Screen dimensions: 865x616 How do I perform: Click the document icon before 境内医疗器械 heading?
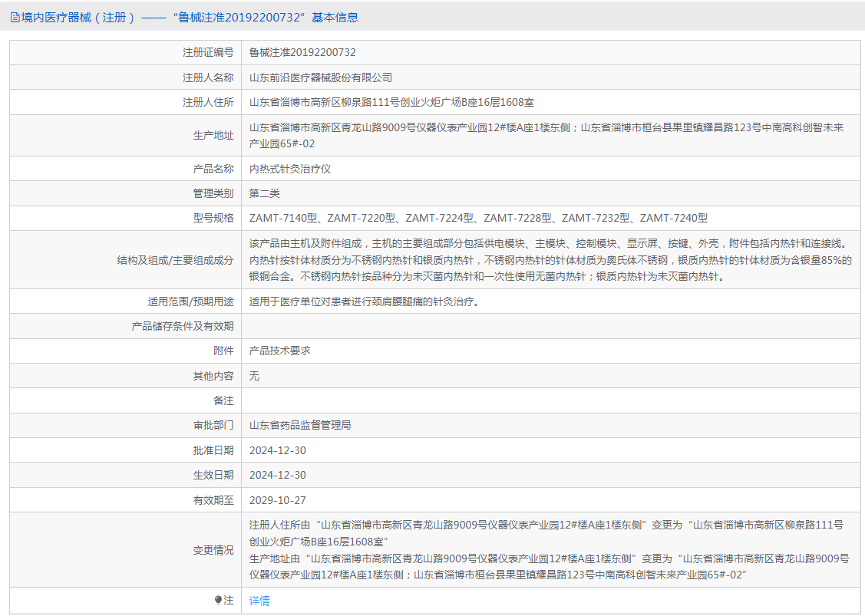[x=15, y=18]
